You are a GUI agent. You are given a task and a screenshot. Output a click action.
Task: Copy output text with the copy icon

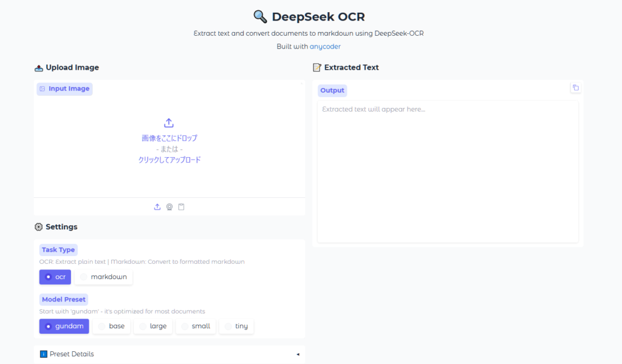[x=576, y=88]
